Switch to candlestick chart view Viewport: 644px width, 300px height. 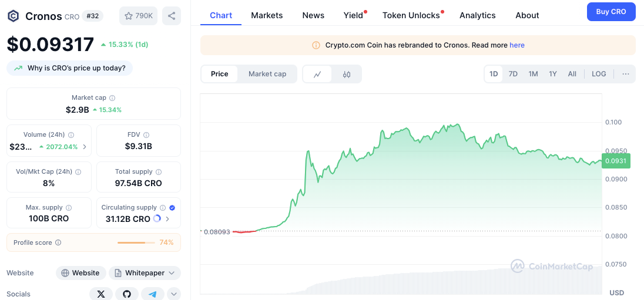pos(347,75)
